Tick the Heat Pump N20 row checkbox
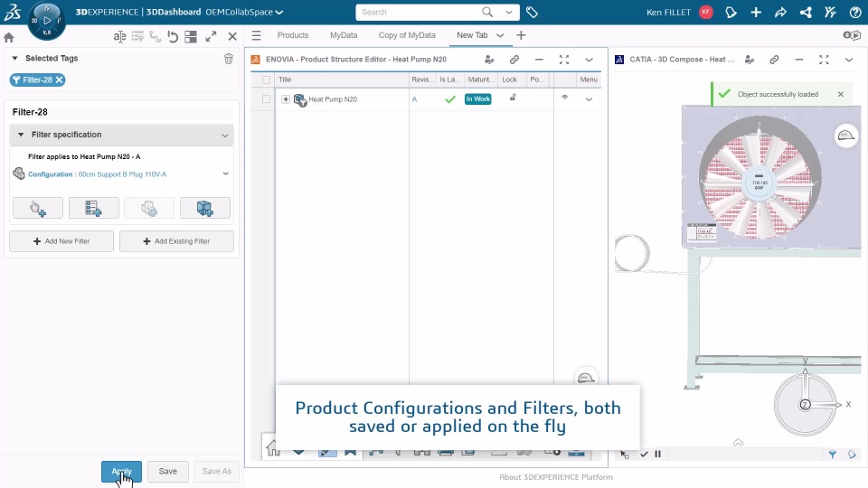This screenshot has height=488, width=868. [266, 99]
